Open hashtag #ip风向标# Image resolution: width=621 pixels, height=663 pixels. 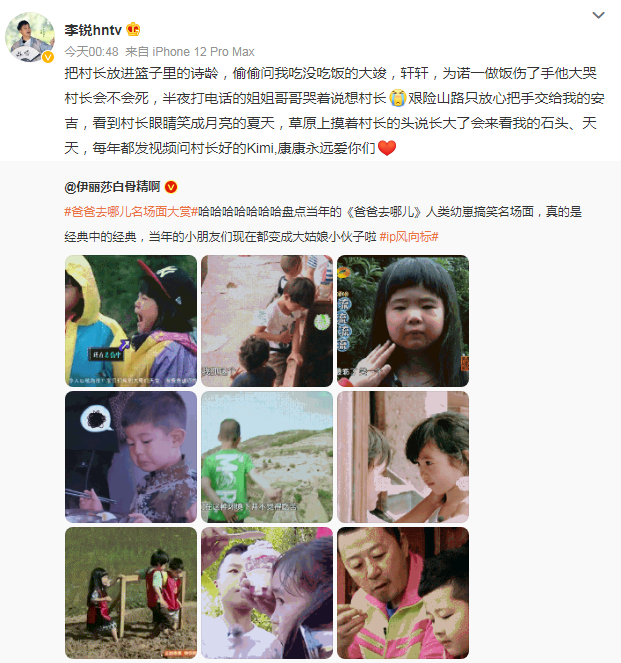point(409,236)
